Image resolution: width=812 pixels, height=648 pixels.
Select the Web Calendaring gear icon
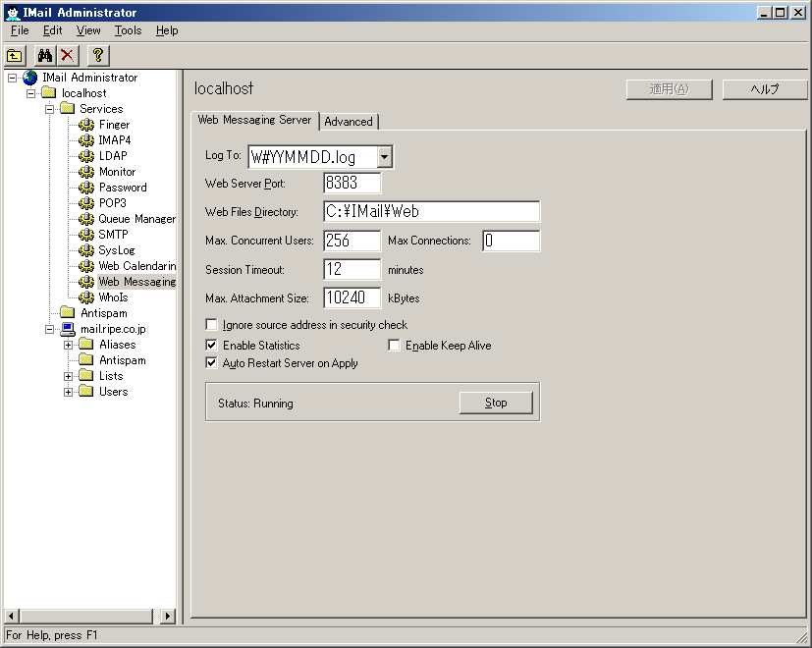point(86,266)
